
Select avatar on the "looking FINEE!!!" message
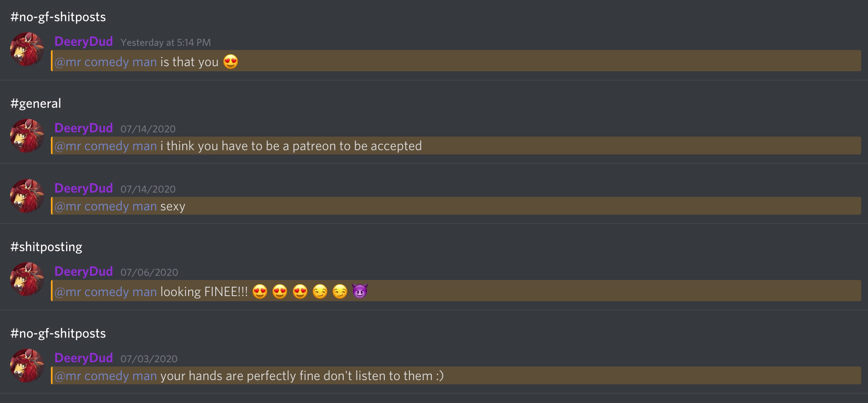tap(27, 279)
